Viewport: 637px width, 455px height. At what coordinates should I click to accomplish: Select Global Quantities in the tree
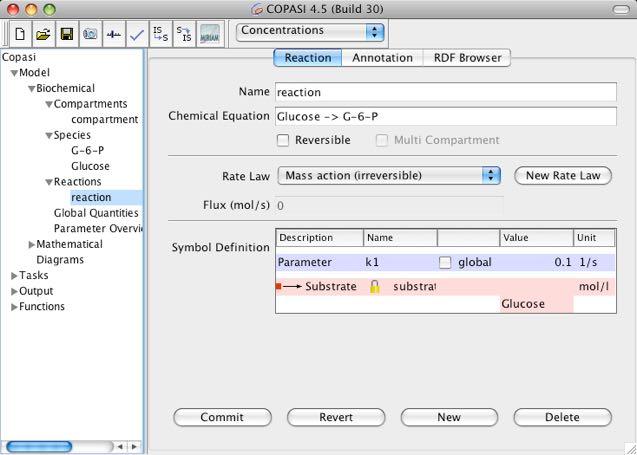tap(96, 213)
